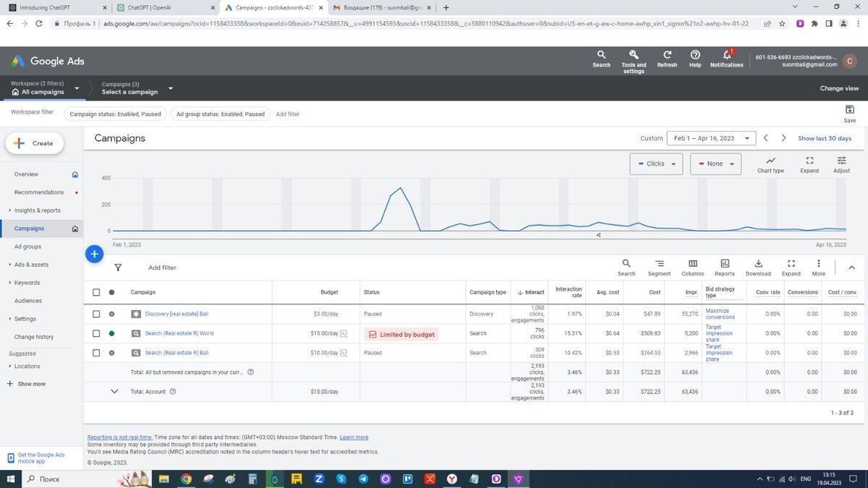Viewport: 868px width, 488px height.
Task: Click the Ad group status: Enabled, Paused chip
Action: [221, 114]
